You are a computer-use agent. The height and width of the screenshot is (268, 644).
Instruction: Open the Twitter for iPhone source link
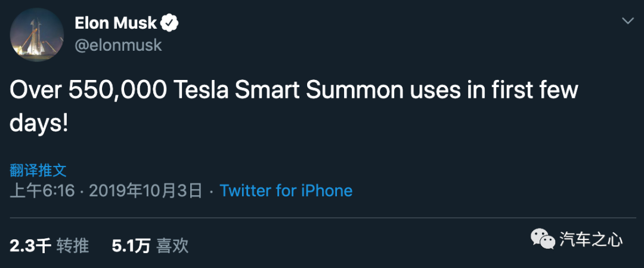(x=286, y=191)
